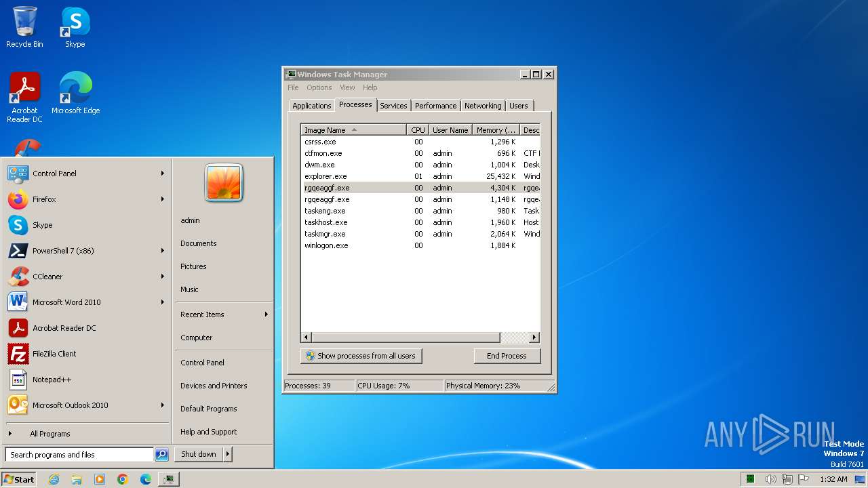868x488 pixels.
Task: Expand Microsoft Outlook 2010 jump list arrow
Action: click(163, 405)
